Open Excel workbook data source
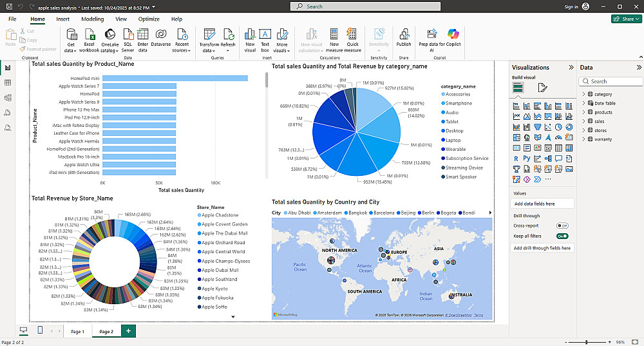Screen dimensions: 644x346 89,41
